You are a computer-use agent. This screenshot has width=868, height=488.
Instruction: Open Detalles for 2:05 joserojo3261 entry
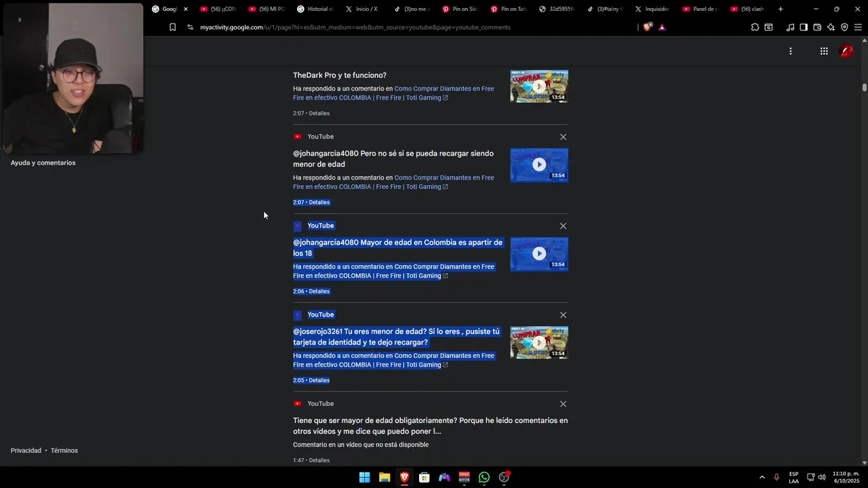pyautogui.click(x=319, y=380)
